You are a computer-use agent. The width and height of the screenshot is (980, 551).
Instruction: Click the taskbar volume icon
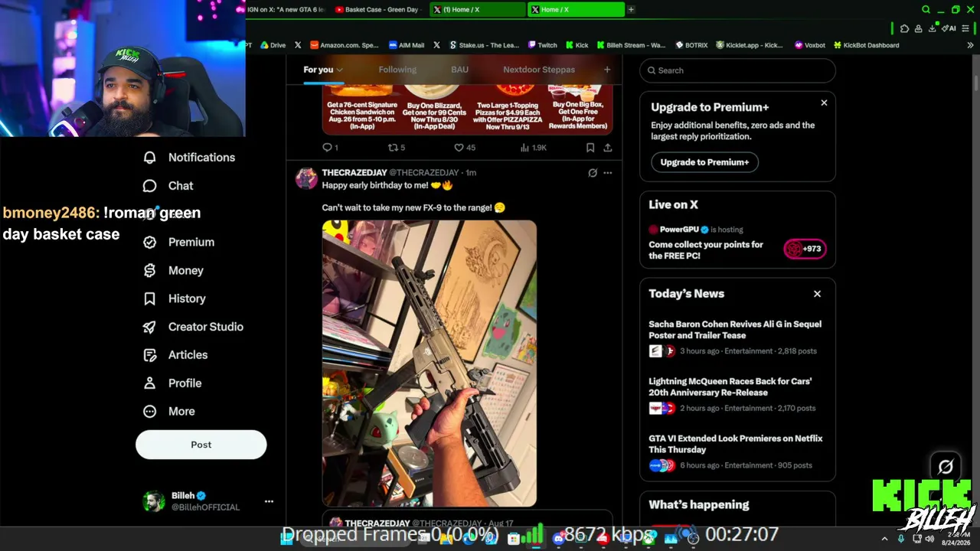point(929,539)
